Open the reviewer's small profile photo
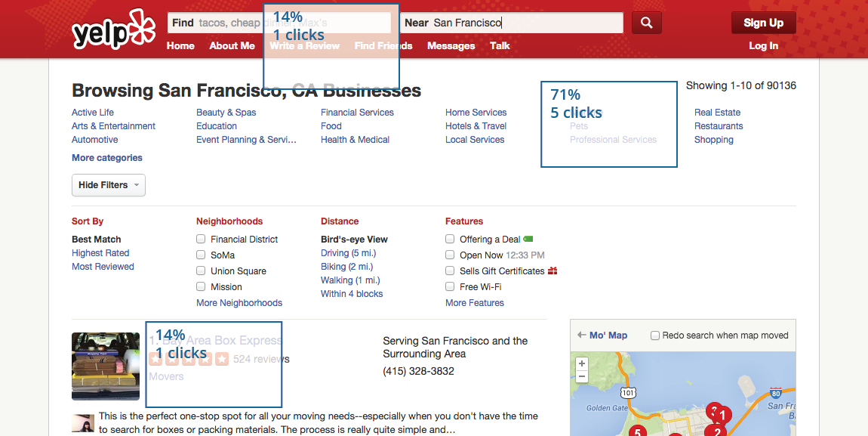Image resolution: width=868 pixels, height=436 pixels. [x=83, y=423]
